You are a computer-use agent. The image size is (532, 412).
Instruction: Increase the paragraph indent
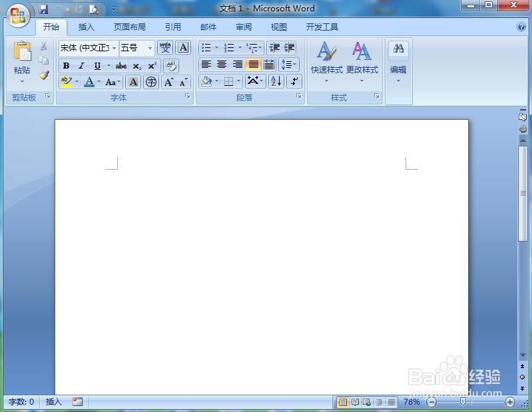(x=289, y=48)
